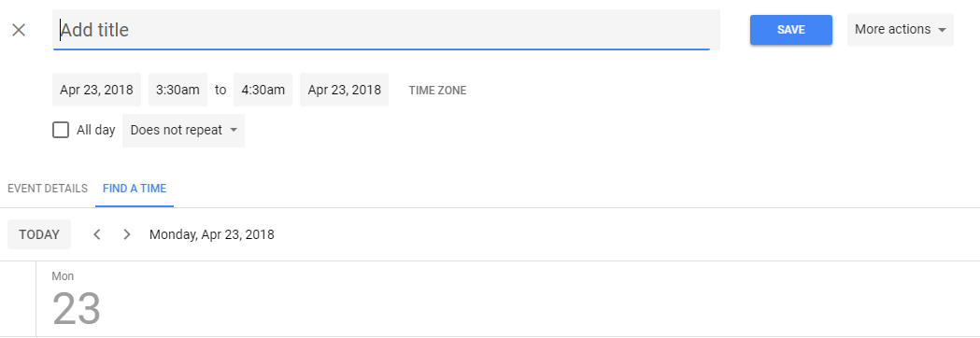Screen dimensions: 980x338
Task: Open the start time 3:30am selector
Action: point(178,90)
